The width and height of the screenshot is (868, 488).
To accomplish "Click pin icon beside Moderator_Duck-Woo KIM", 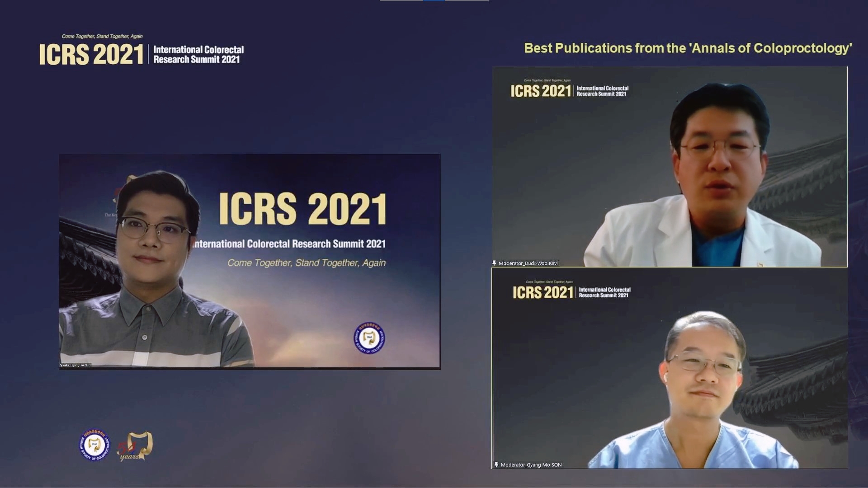I will [x=495, y=263].
